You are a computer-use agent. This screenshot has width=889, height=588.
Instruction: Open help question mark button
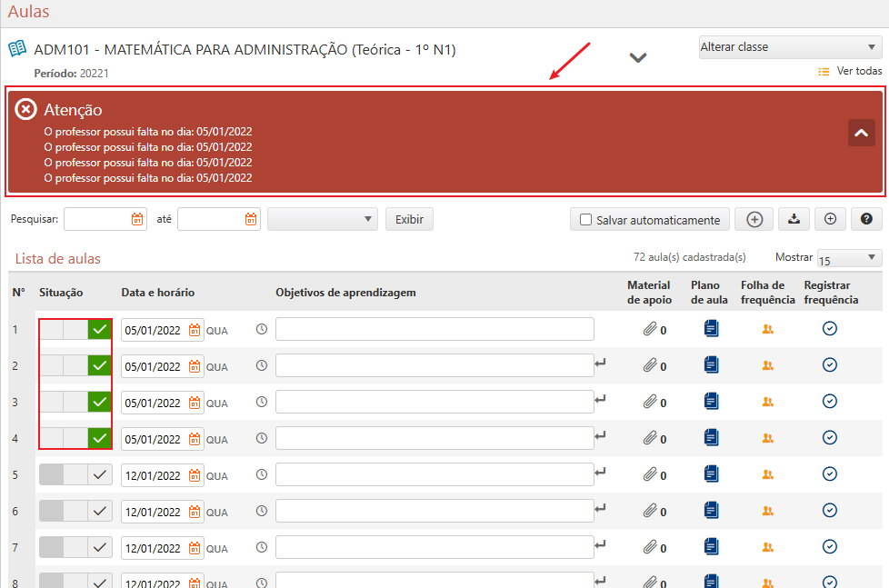click(x=866, y=219)
